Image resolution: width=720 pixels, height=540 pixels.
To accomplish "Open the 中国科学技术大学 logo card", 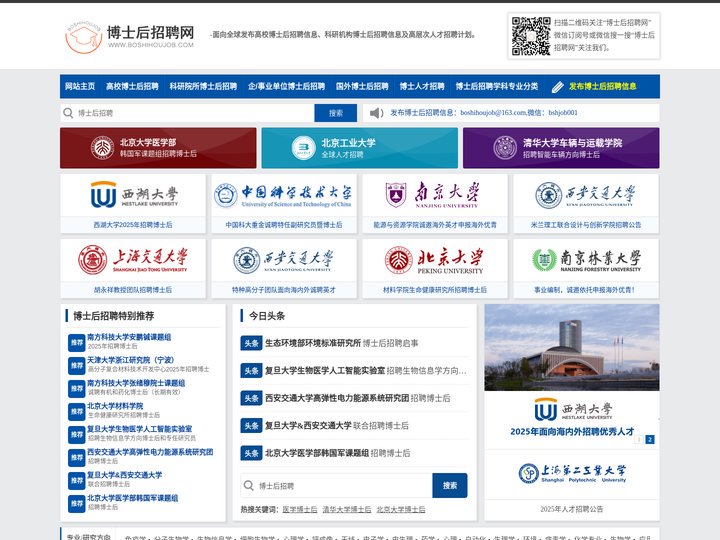I will [x=284, y=195].
